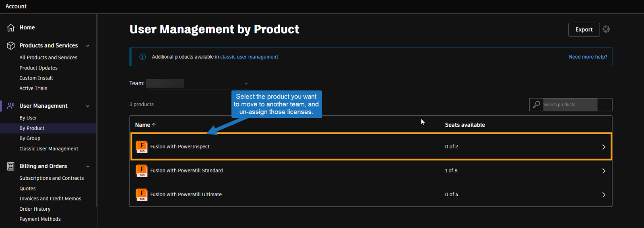Click the User Management heading
Image resolution: width=644 pixels, height=228 pixels.
(x=43, y=106)
